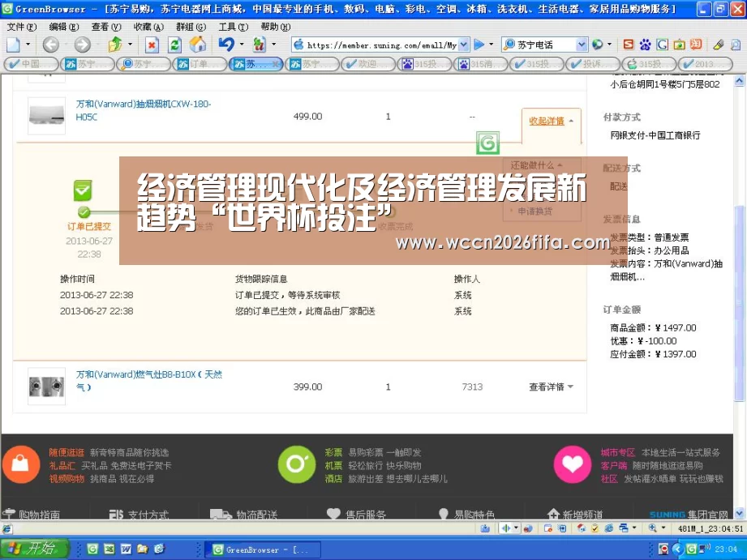
Task: Click the status bar zoom magnifier icon
Action: click(x=652, y=528)
